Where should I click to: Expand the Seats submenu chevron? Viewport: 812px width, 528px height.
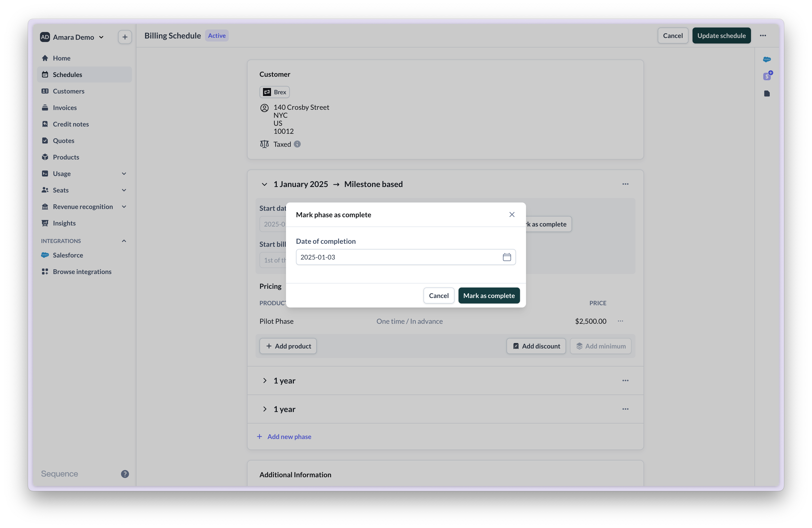(x=124, y=190)
